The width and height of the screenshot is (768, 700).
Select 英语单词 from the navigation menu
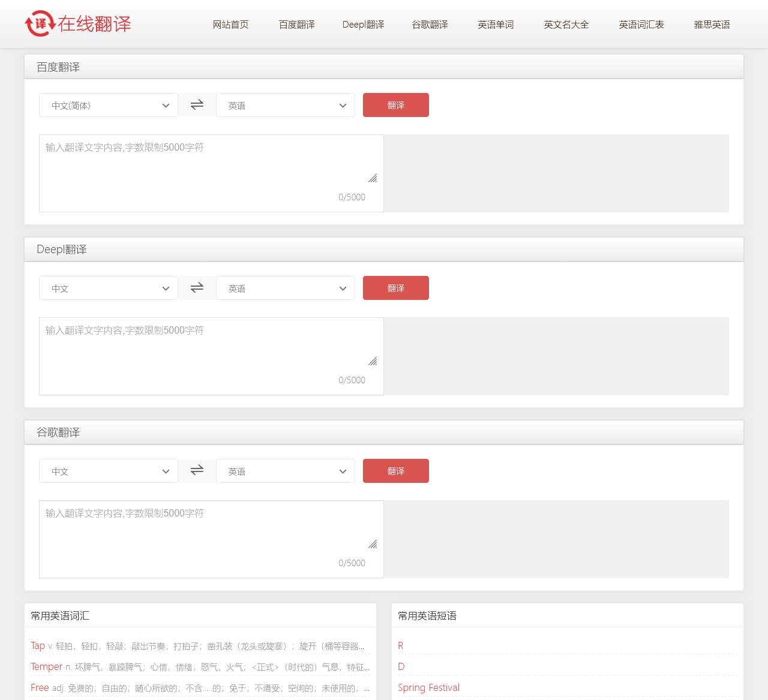pos(496,25)
